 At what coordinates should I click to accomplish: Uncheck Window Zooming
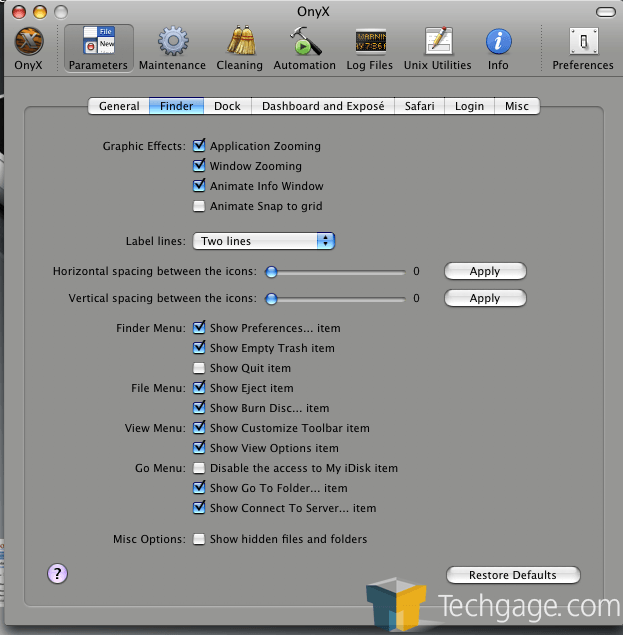[x=199, y=166]
